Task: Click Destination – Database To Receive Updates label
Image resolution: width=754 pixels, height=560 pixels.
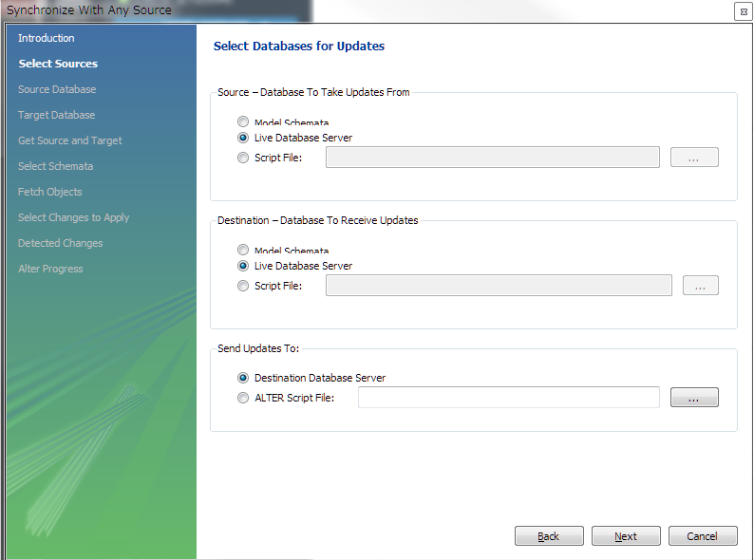Action: (318, 220)
